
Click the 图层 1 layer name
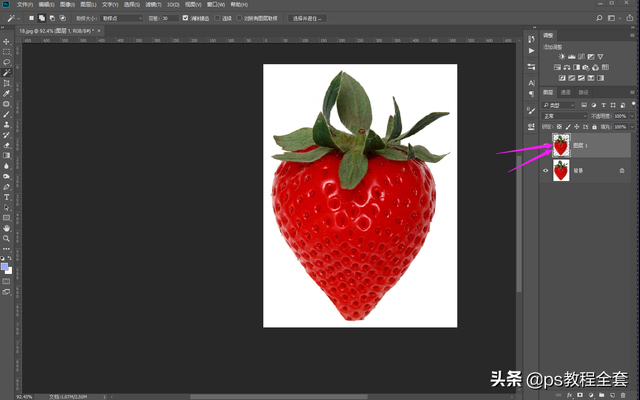[579, 146]
